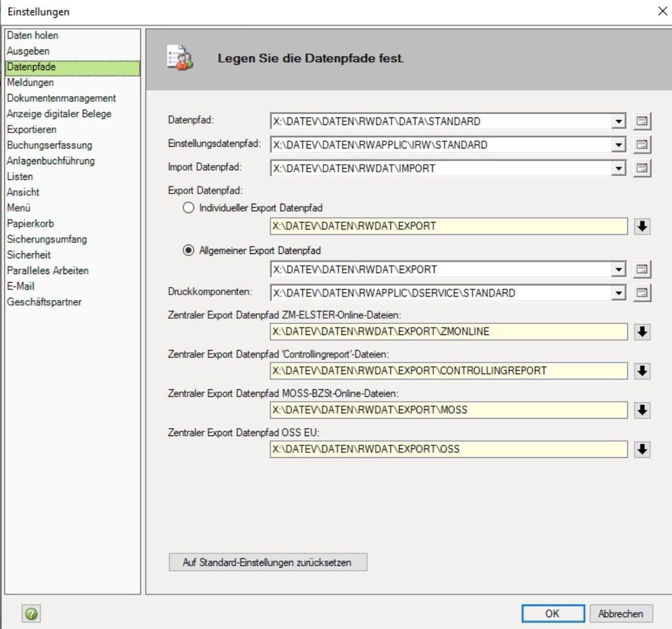Viewport: 672px width, 629px height.
Task: Click the browse icon next to Datenpfad
Action: point(642,121)
